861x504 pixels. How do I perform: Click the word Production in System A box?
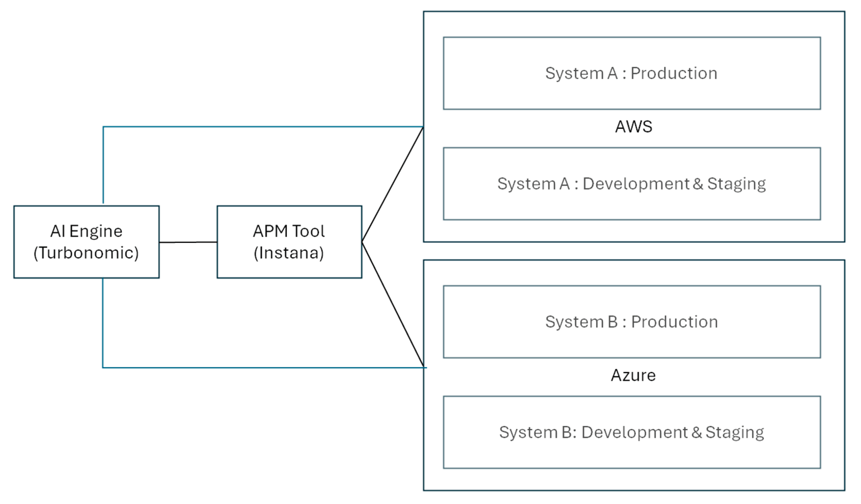tap(673, 73)
